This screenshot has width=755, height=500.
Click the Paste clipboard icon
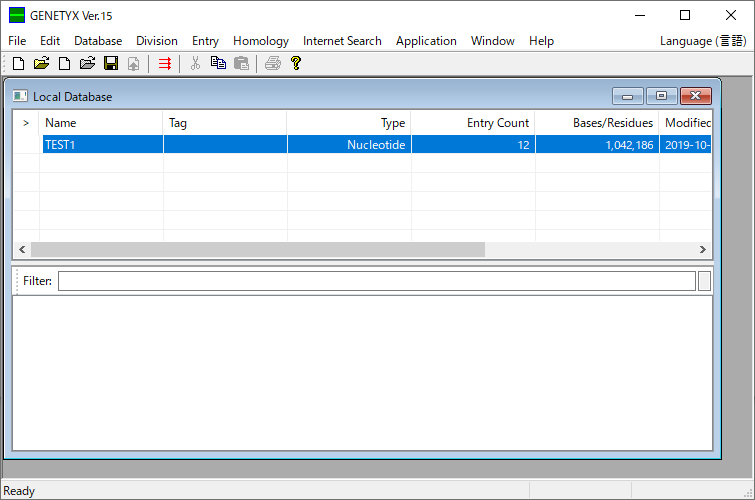coord(241,63)
